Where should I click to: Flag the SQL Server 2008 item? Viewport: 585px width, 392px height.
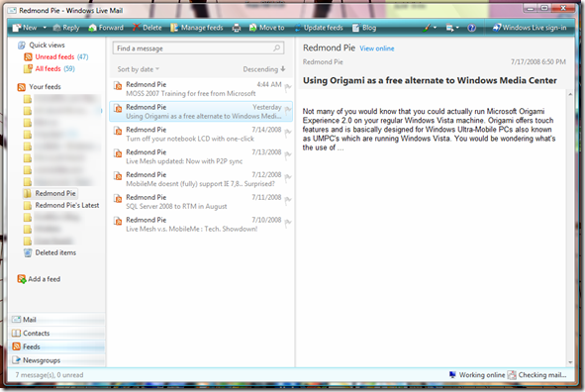click(288, 201)
